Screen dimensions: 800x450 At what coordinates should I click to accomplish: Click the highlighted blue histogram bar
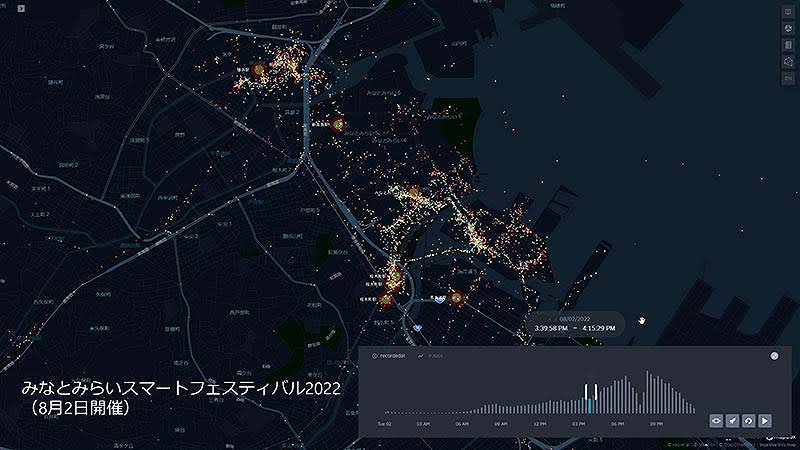591,404
